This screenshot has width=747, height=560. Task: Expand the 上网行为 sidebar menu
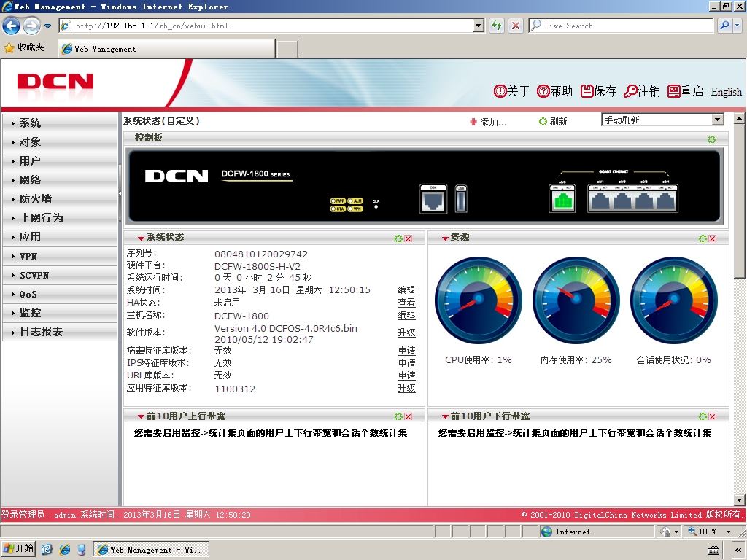[x=60, y=217]
